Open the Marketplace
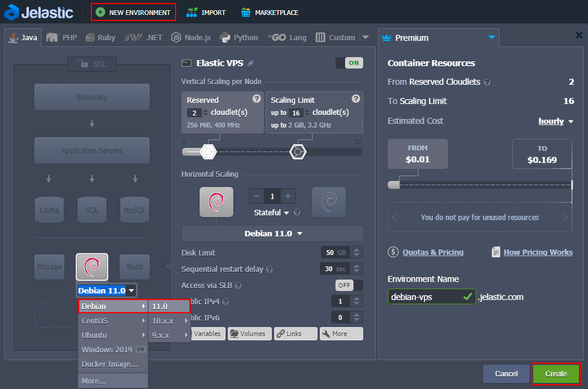588x389 pixels. [269, 13]
